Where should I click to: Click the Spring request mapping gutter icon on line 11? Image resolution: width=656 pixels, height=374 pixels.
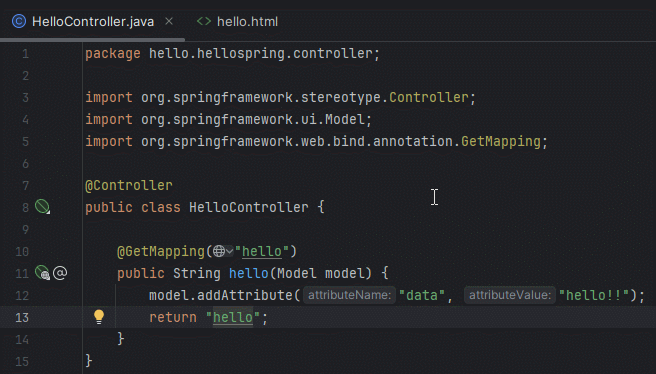(x=42, y=273)
